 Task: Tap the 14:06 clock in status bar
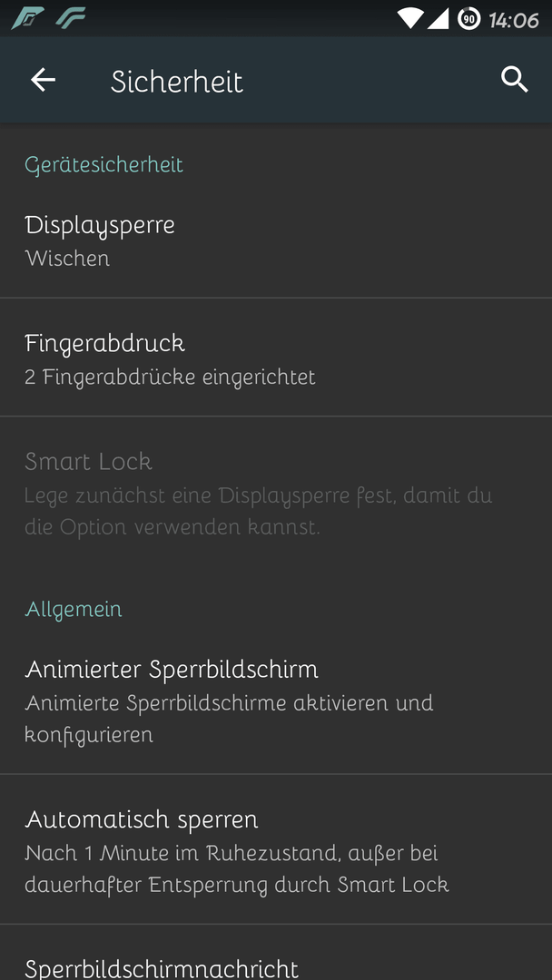coord(514,20)
